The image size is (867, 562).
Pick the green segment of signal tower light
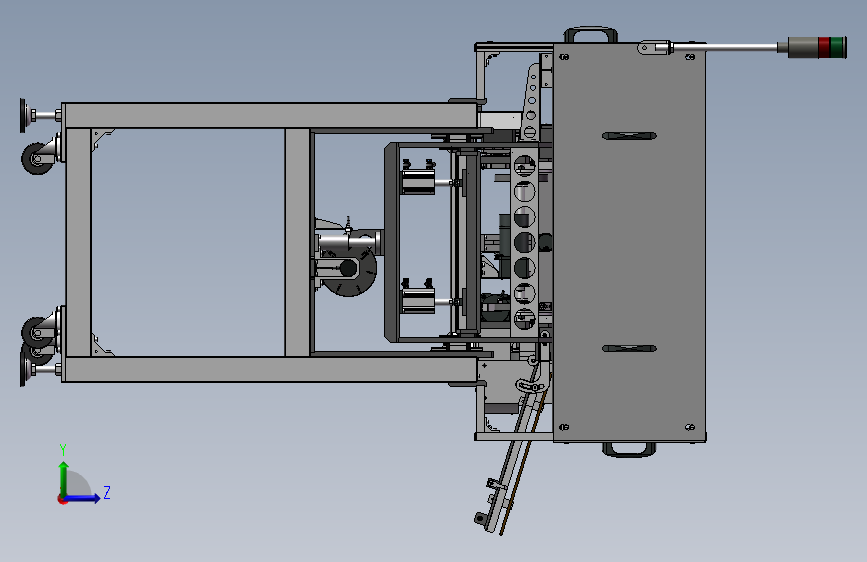pyautogui.click(x=837, y=47)
